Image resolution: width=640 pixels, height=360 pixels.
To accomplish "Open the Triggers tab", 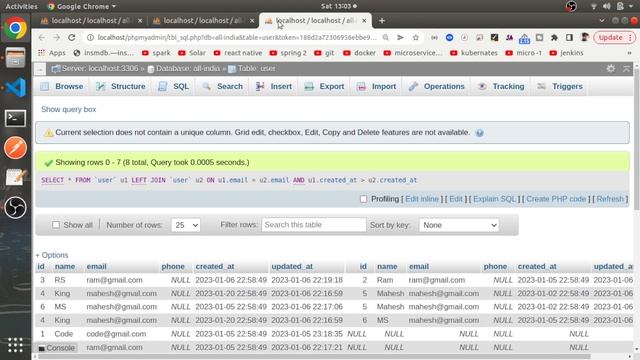I will click(x=560, y=87).
